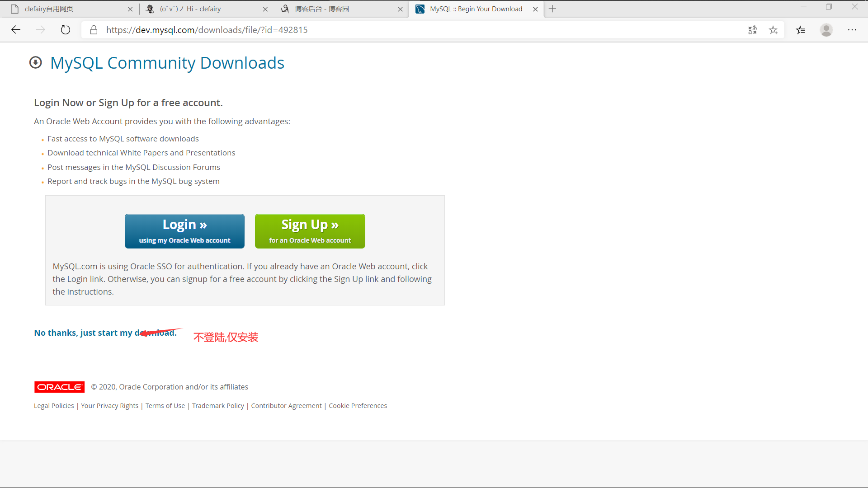Open browser settings and more menu
Screen dimensions: 868x488
[x=852, y=30]
